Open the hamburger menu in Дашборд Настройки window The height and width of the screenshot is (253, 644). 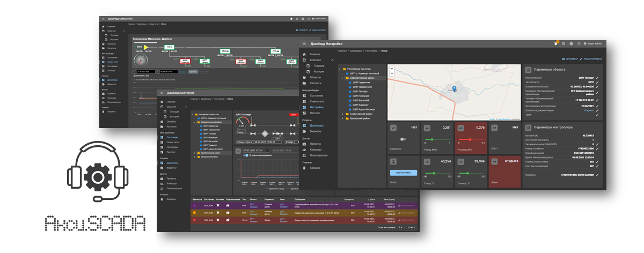[x=304, y=43]
